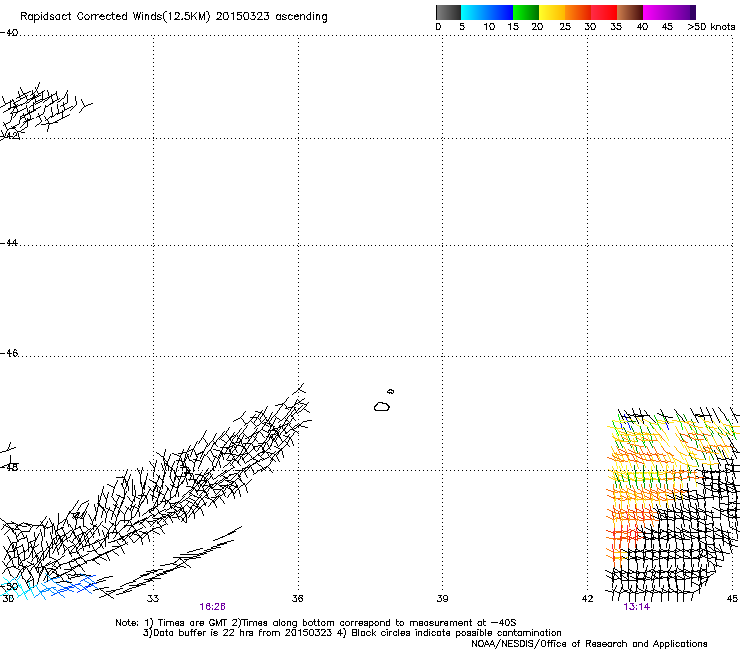
Task: Click the orange 25-30 knots color segment
Action: point(578,12)
